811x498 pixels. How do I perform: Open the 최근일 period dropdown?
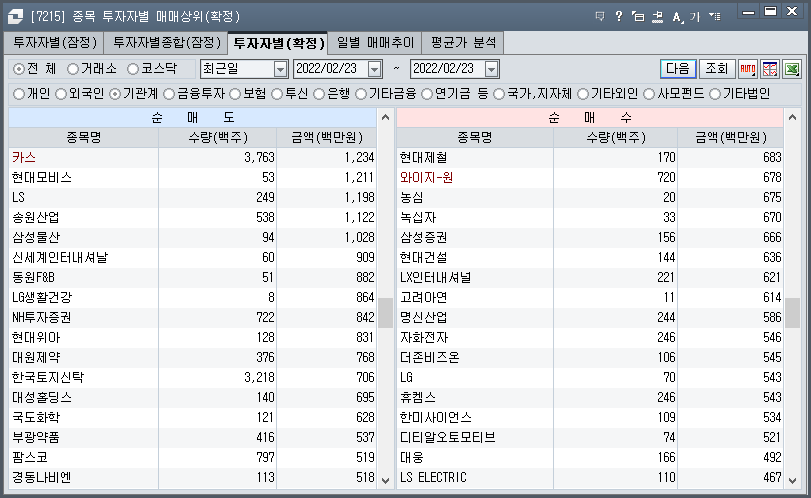click(280, 69)
